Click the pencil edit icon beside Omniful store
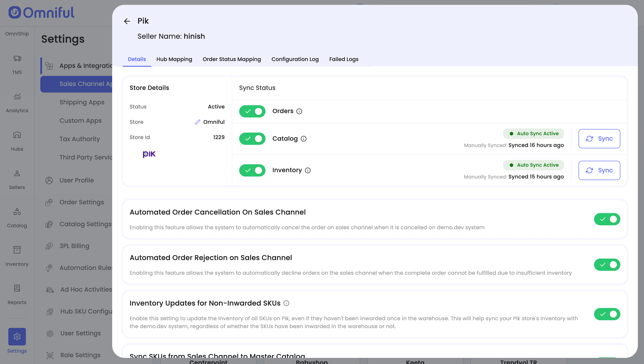Image resolution: width=644 pixels, height=364 pixels. click(198, 122)
